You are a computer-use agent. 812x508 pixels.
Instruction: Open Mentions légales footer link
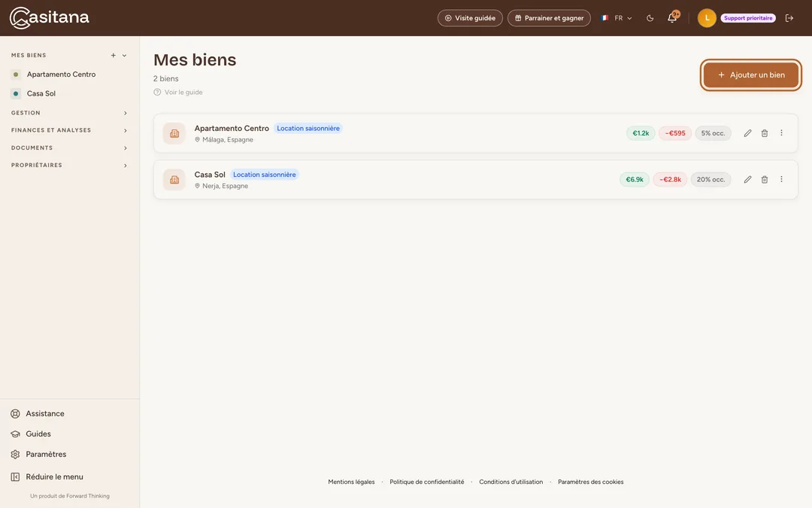pyautogui.click(x=351, y=482)
